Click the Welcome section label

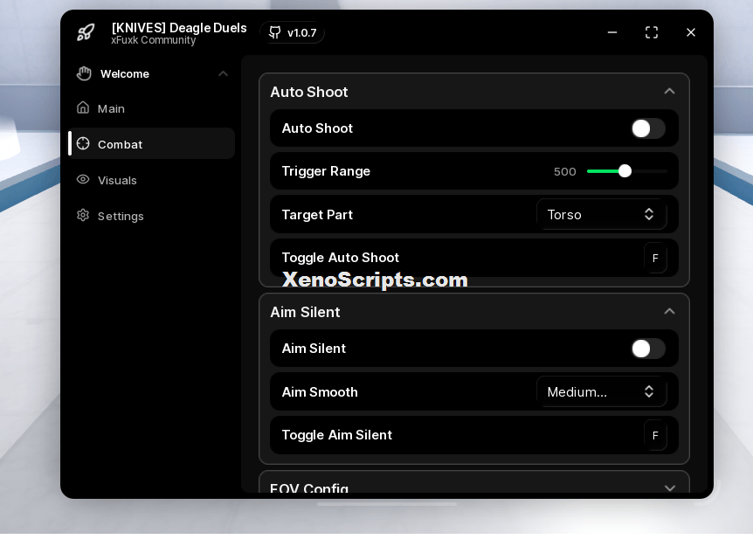(125, 74)
